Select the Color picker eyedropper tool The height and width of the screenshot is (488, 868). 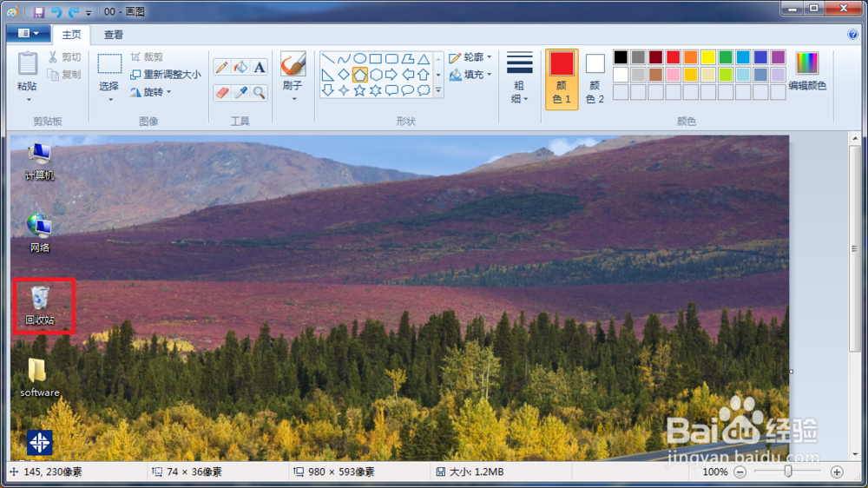240,93
